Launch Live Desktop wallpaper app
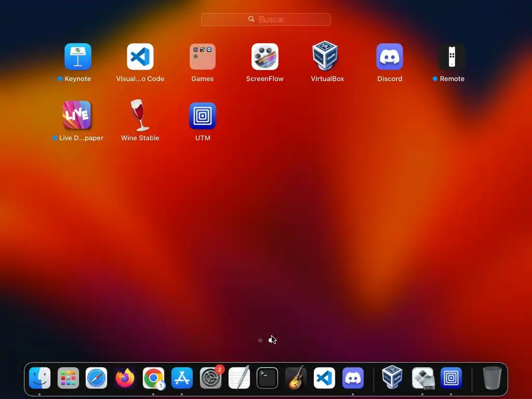This screenshot has height=399, width=532. point(77,115)
